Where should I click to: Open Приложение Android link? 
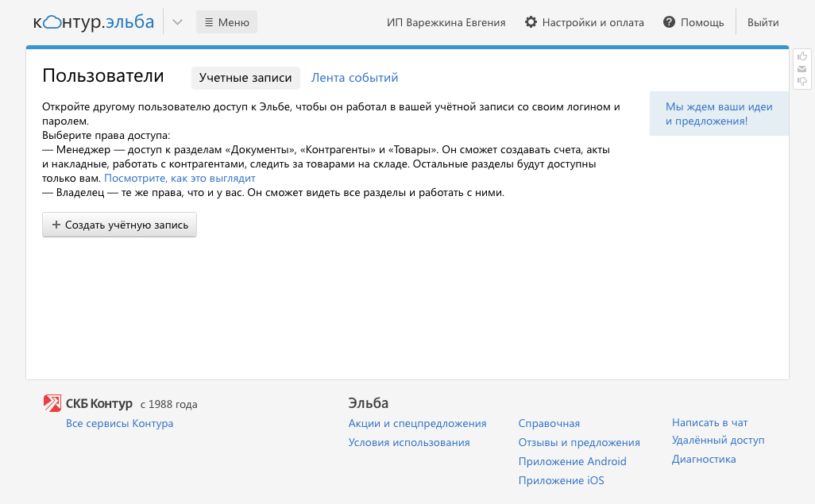click(572, 461)
